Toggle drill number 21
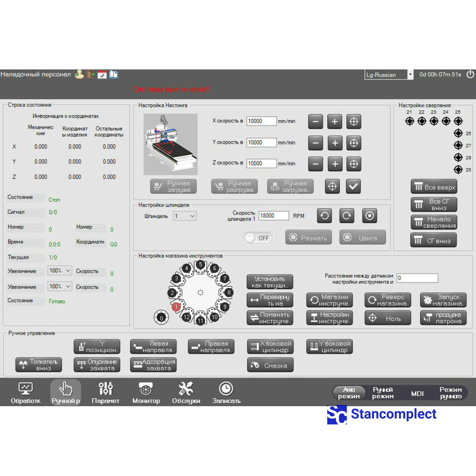Screen dimensions: 476x476 pos(409,121)
